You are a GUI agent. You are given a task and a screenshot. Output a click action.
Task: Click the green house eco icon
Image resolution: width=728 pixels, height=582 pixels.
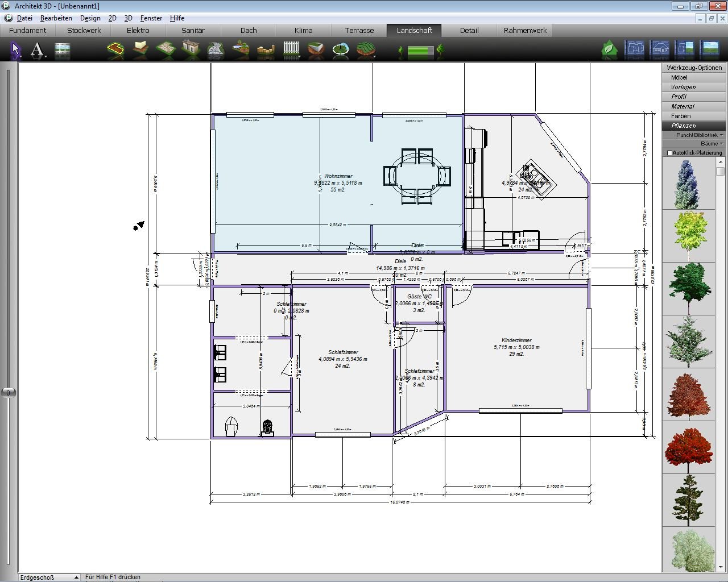click(610, 49)
